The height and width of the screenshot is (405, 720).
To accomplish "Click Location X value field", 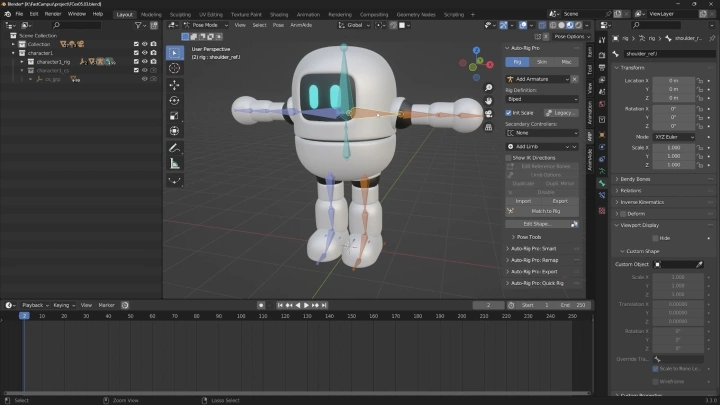I will [x=674, y=81].
